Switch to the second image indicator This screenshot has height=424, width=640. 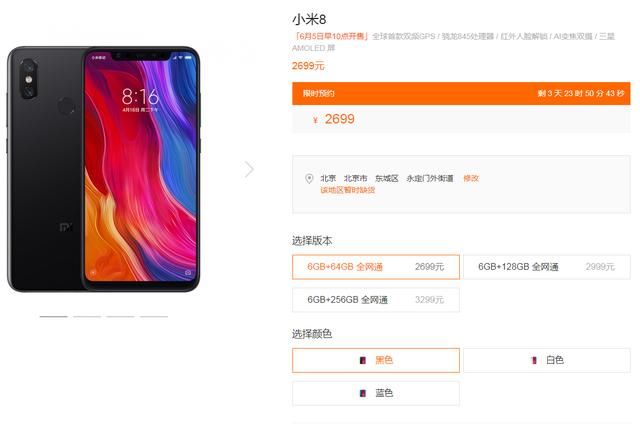coord(87,316)
